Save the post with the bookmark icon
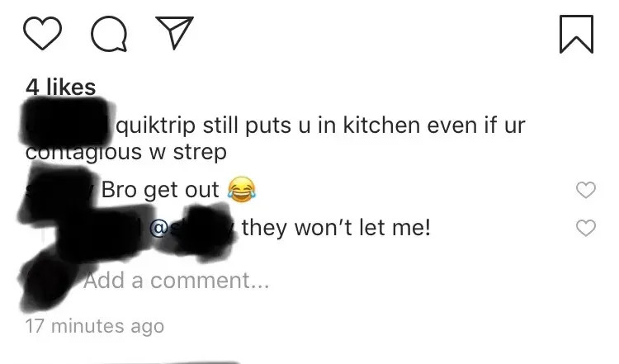This screenshot has height=364, width=619. tap(576, 34)
